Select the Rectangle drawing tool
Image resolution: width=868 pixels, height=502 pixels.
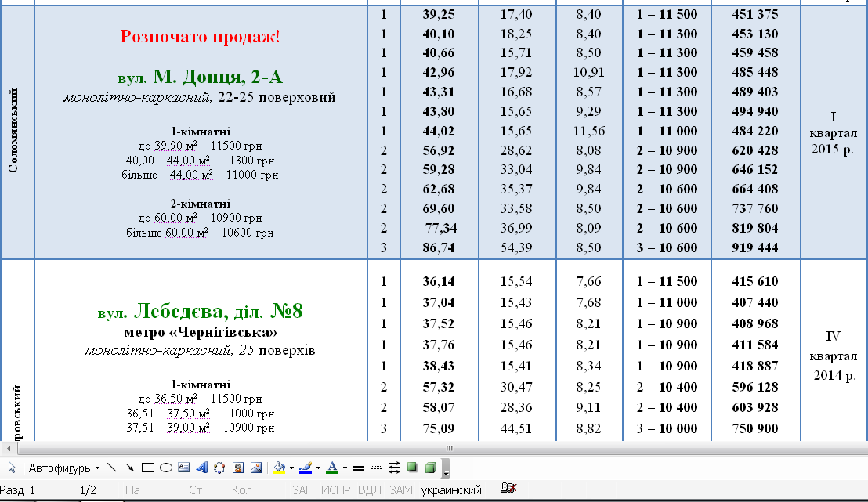148,468
